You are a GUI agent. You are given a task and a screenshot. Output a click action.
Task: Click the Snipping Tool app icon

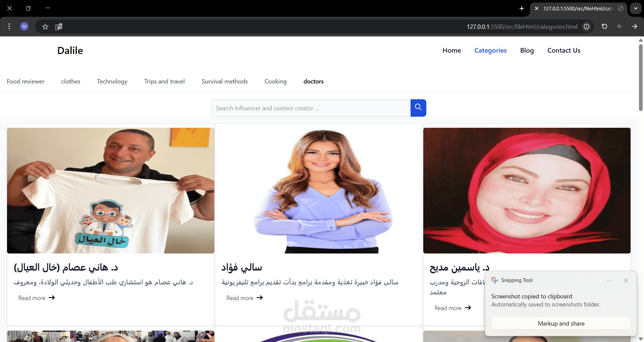coord(495,280)
